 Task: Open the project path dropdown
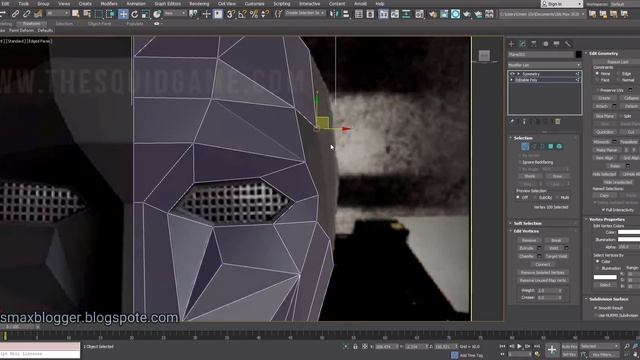point(542,14)
